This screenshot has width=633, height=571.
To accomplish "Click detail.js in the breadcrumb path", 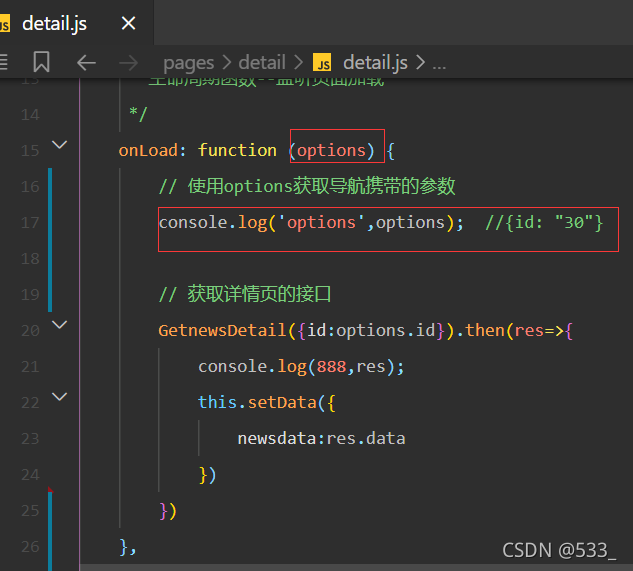I will (375, 63).
